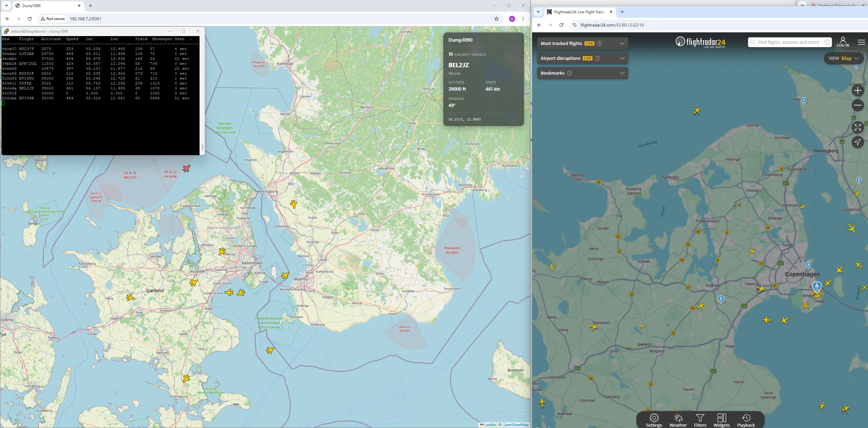Click yellow aircraft icon near Høng
The image size is (868, 428).
tap(130, 297)
